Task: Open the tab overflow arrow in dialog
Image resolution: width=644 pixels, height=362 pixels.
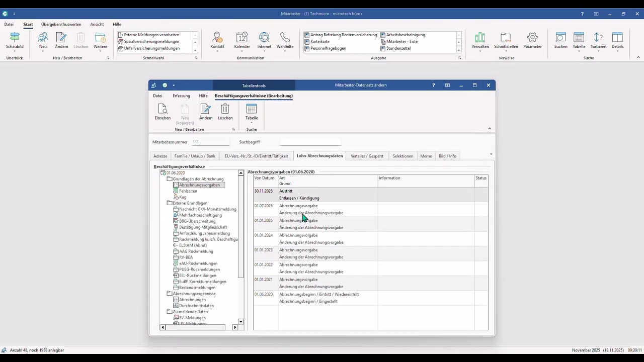Action: 491,154
